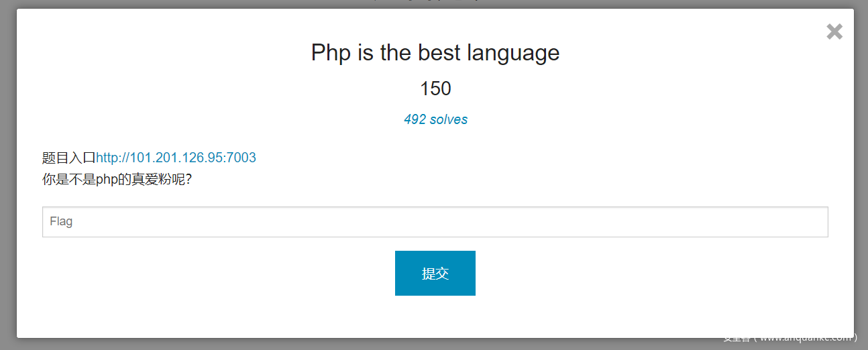
Task: Select the word "Php" in the heading
Action: click(x=331, y=52)
